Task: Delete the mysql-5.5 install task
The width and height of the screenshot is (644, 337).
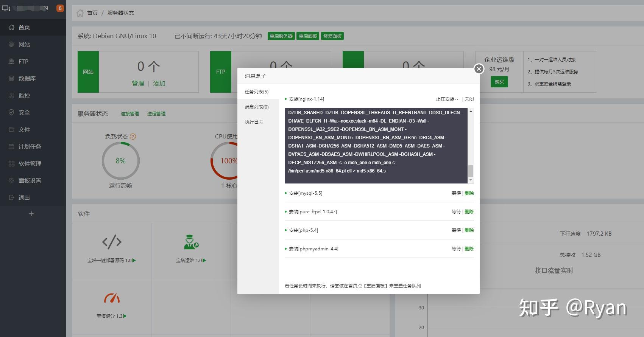Action: point(469,193)
